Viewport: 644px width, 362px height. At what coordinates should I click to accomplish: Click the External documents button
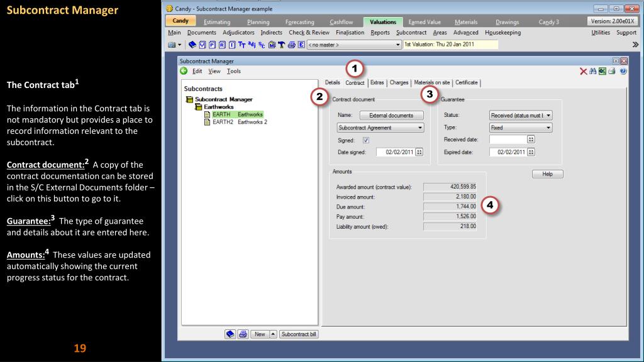click(x=391, y=115)
